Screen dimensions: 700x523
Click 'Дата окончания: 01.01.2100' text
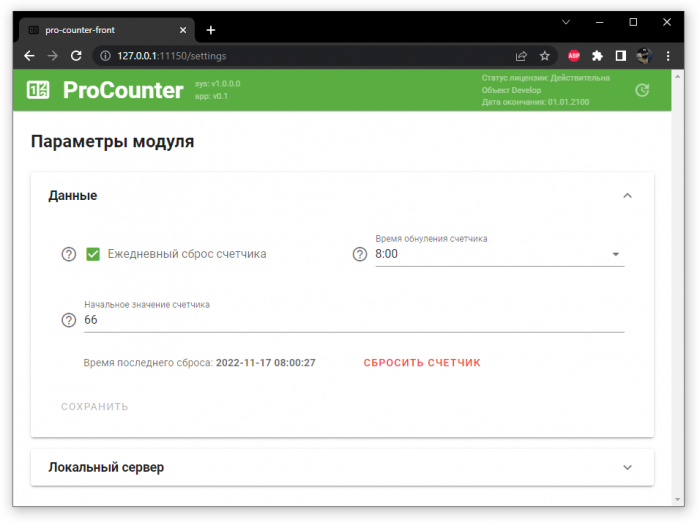tap(535, 102)
